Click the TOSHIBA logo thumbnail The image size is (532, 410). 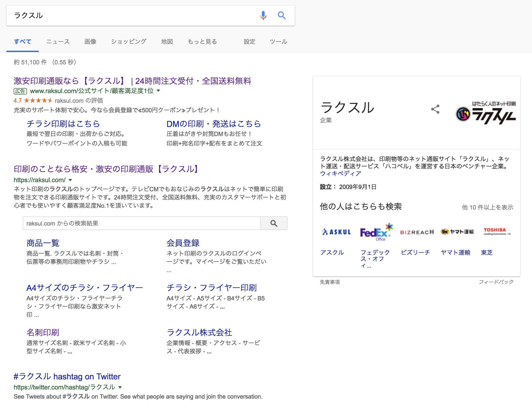pyautogui.click(x=497, y=231)
